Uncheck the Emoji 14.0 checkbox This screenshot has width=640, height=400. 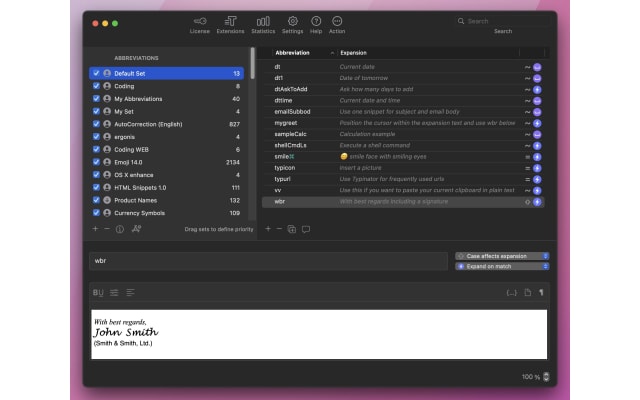pyautogui.click(x=96, y=162)
